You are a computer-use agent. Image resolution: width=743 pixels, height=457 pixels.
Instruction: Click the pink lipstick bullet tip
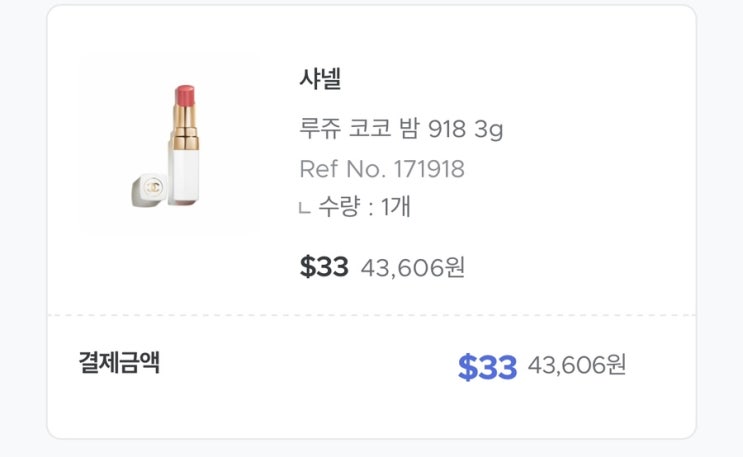tap(186, 100)
